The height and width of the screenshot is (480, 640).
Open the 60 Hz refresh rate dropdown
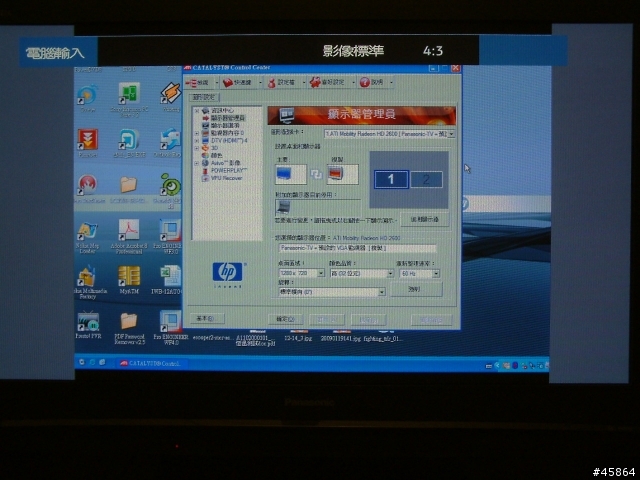coord(420,273)
